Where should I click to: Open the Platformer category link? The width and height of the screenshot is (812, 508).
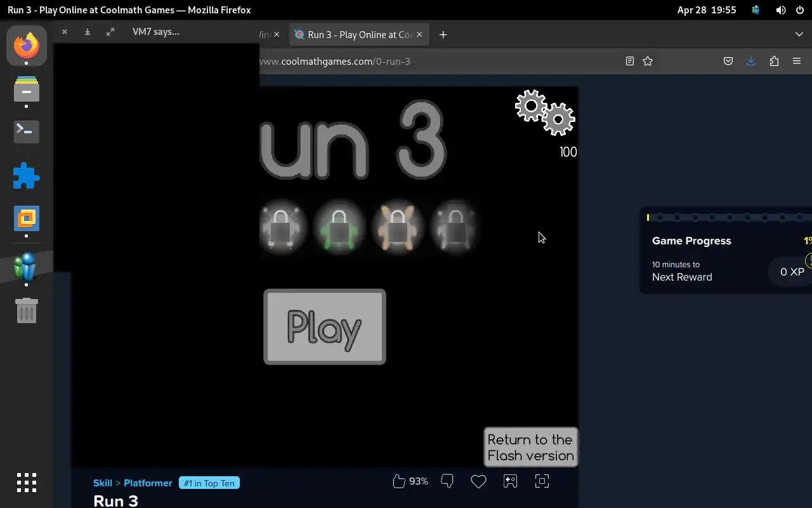click(x=148, y=483)
